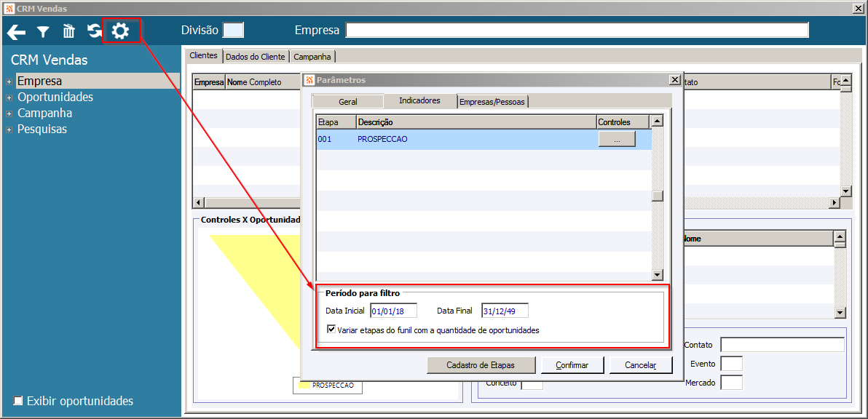Click down arrow of the Nome list scrollbar
Viewport: 868px width, 419px height.
[840, 312]
